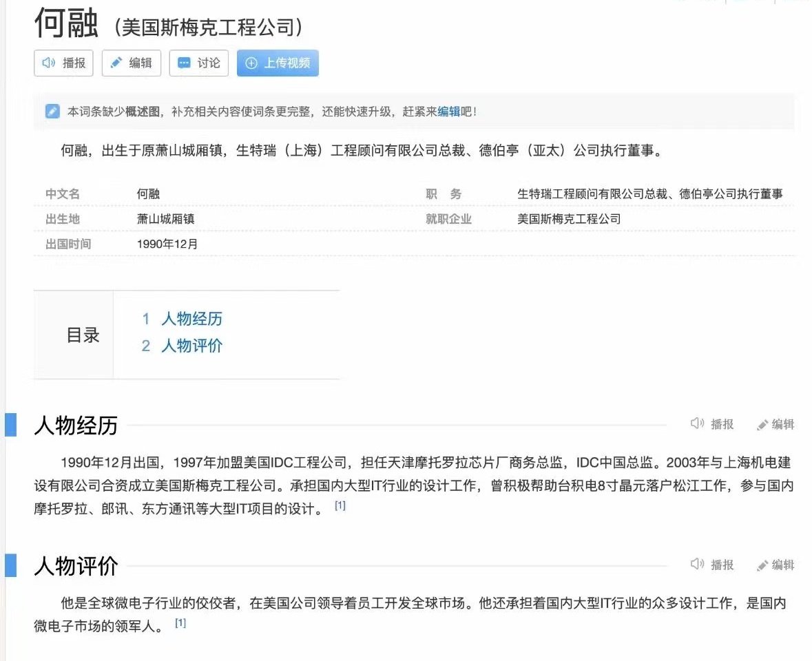Click the chat bubble icon in 讨论 button
Image resolution: width=812 pixels, height=661 pixels.
tap(184, 63)
